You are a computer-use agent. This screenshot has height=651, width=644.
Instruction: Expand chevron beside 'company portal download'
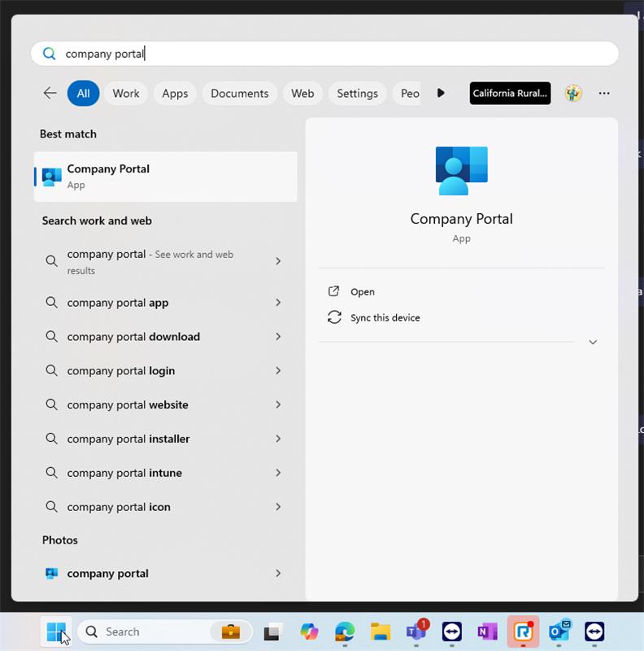(x=278, y=336)
